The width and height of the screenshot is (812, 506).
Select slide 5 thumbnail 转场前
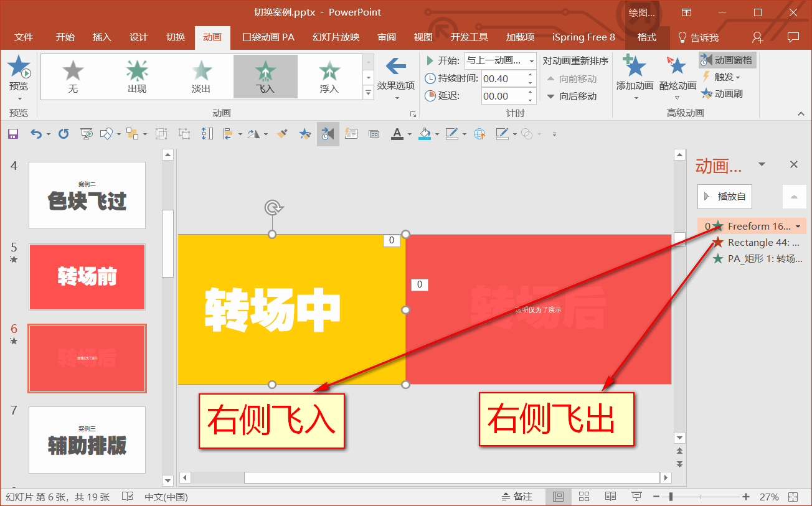coord(87,277)
